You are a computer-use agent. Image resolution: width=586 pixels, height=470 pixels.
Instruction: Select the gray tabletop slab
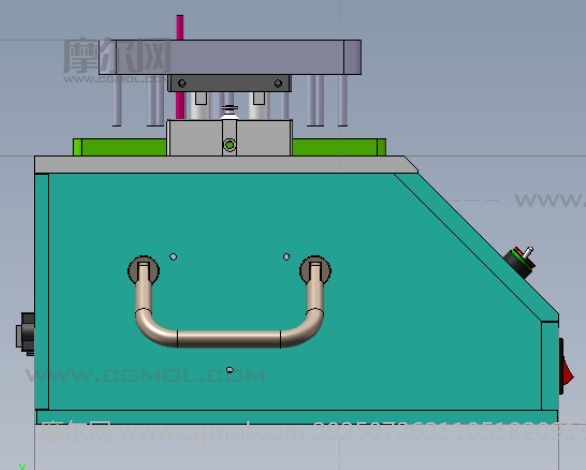(x=226, y=165)
